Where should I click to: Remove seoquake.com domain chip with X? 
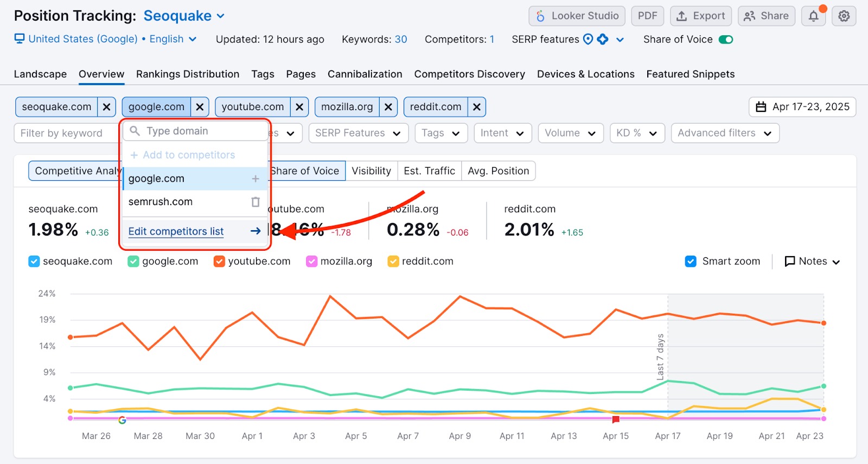click(x=106, y=107)
